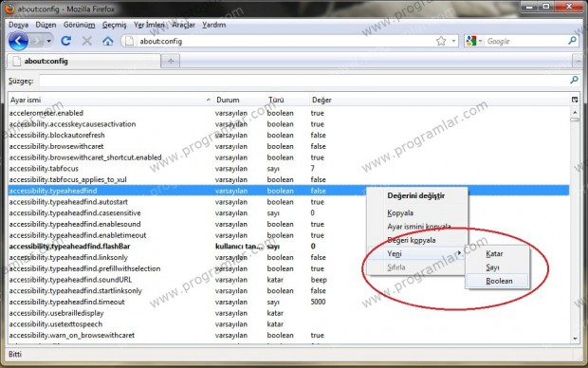Open the Düzen menu

46,25
